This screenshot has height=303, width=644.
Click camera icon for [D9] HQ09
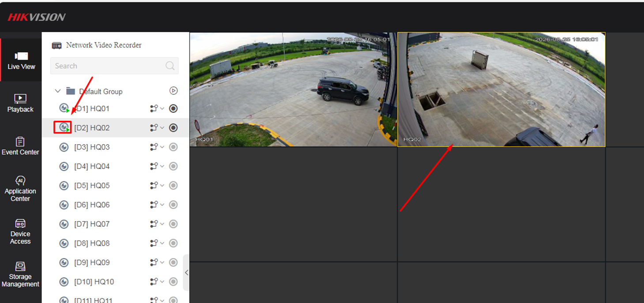click(x=64, y=262)
